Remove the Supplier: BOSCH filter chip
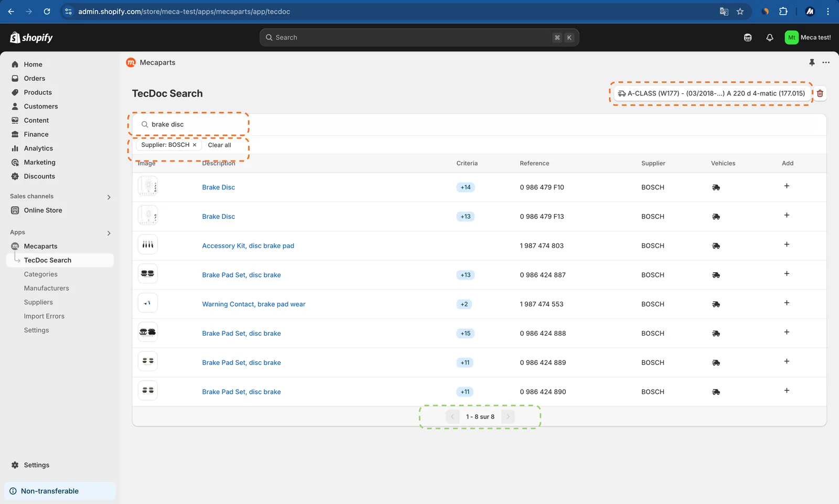 195,145
